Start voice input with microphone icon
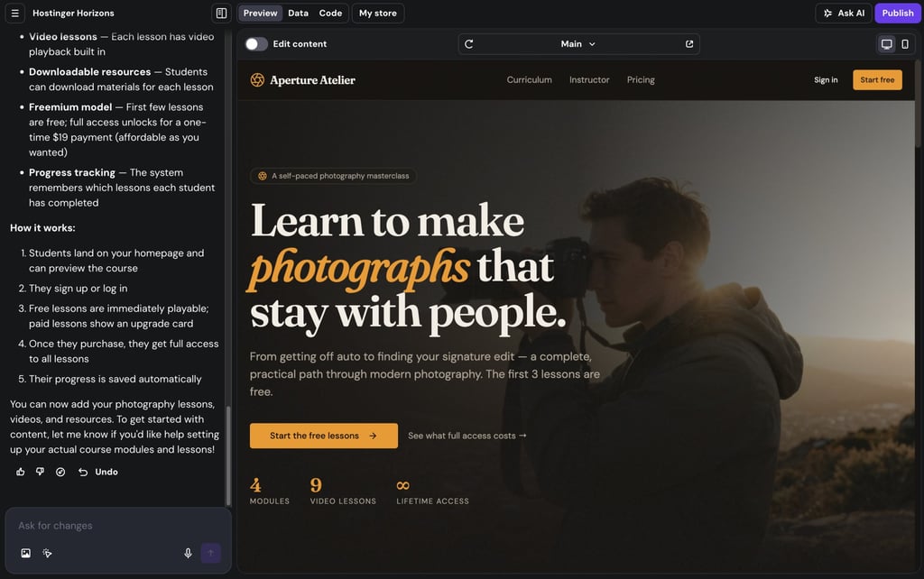The image size is (924, 579). 188,553
